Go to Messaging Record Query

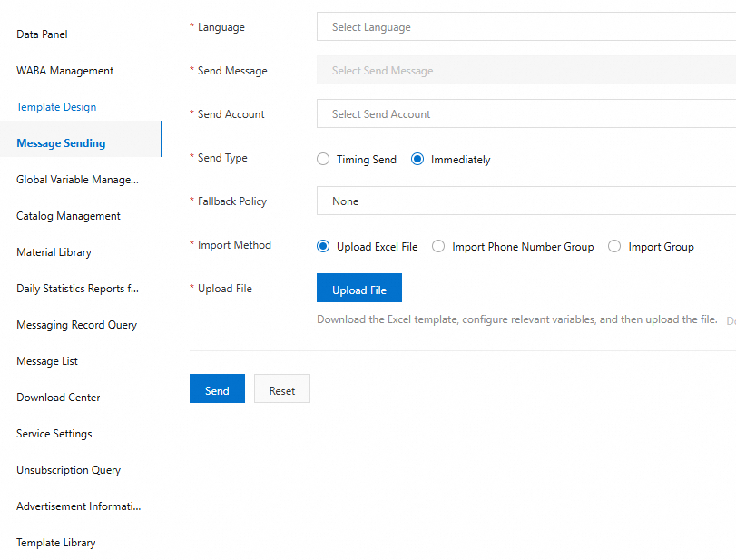coord(76,325)
